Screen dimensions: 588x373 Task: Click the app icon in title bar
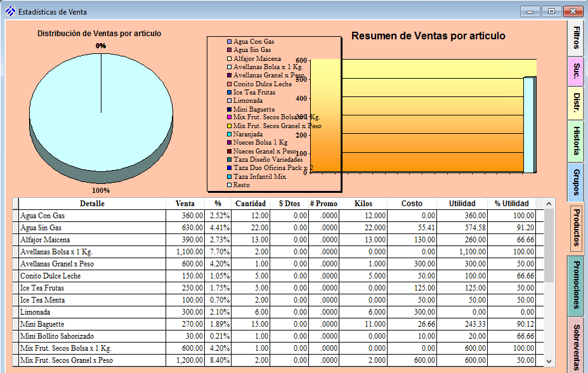[x=10, y=11]
